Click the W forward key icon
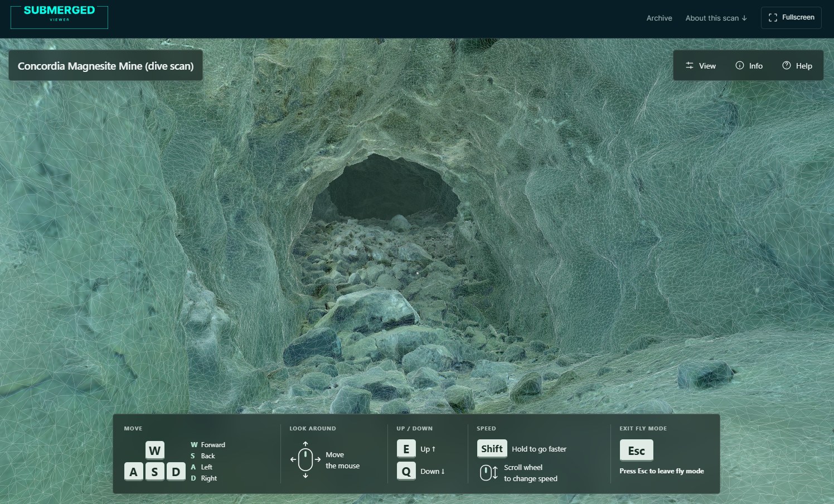 pyautogui.click(x=155, y=450)
